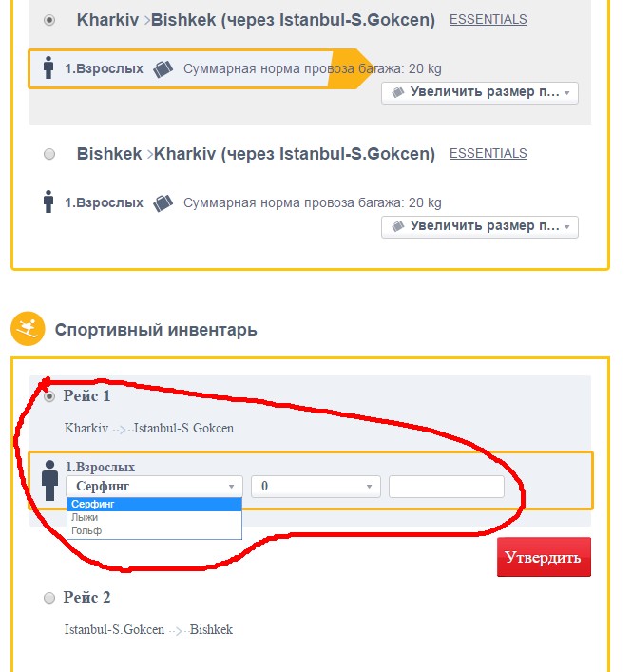Select the Рейс 1 radio button
This screenshot has height=672, width=632.
pos(49,396)
